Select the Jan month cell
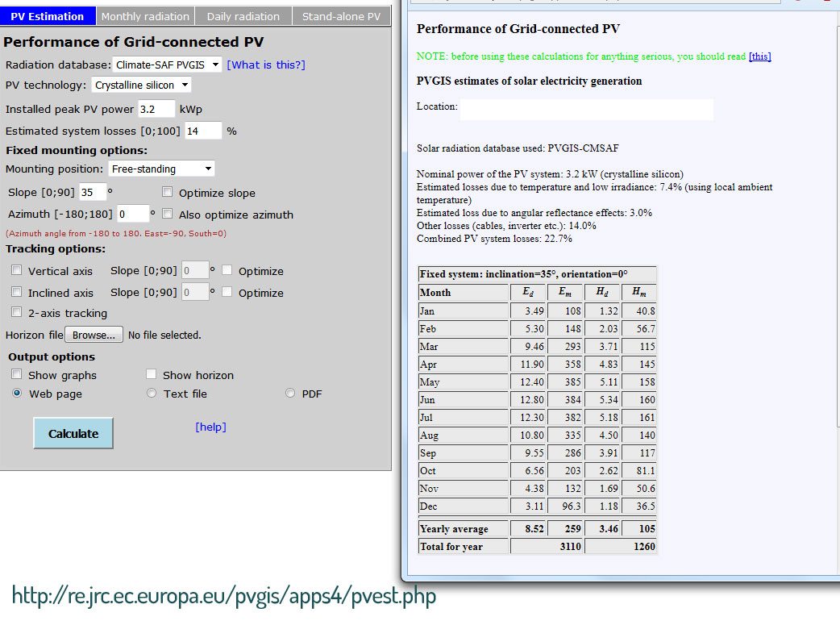The image size is (840, 621). click(x=463, y=311)
